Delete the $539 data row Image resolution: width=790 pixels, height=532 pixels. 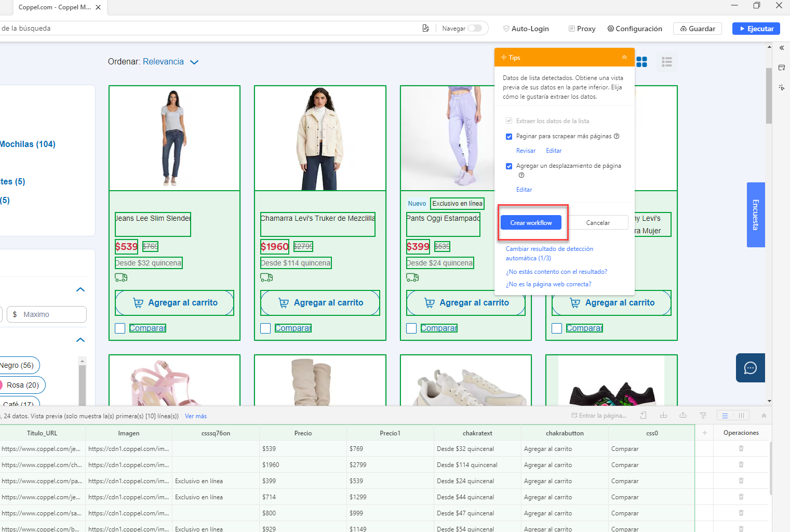click(x=741, y=448)
